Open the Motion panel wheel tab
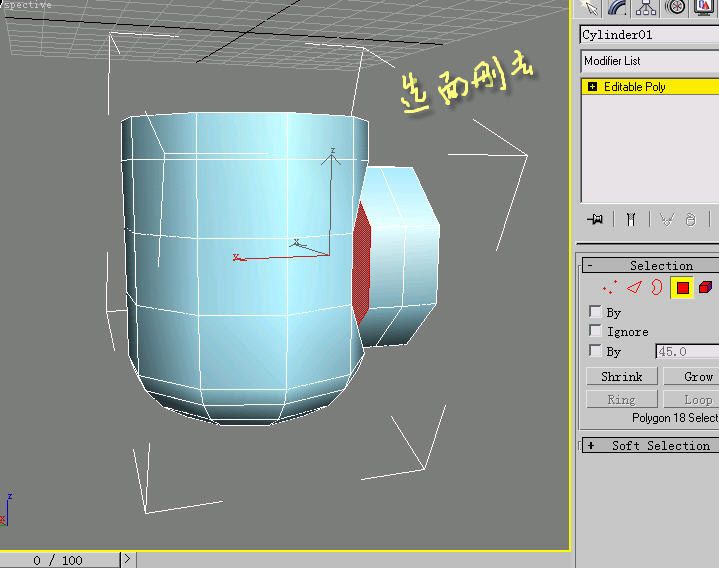 [675, 8]
